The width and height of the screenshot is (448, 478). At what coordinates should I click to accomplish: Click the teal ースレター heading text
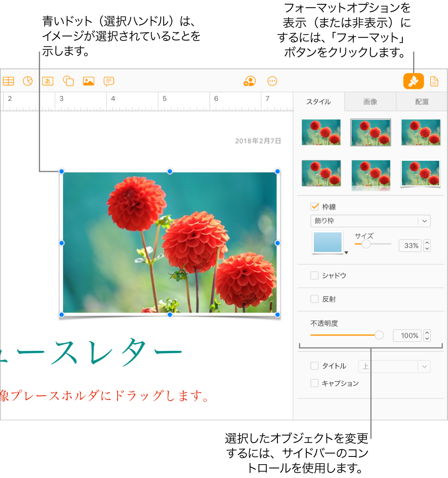91,352
